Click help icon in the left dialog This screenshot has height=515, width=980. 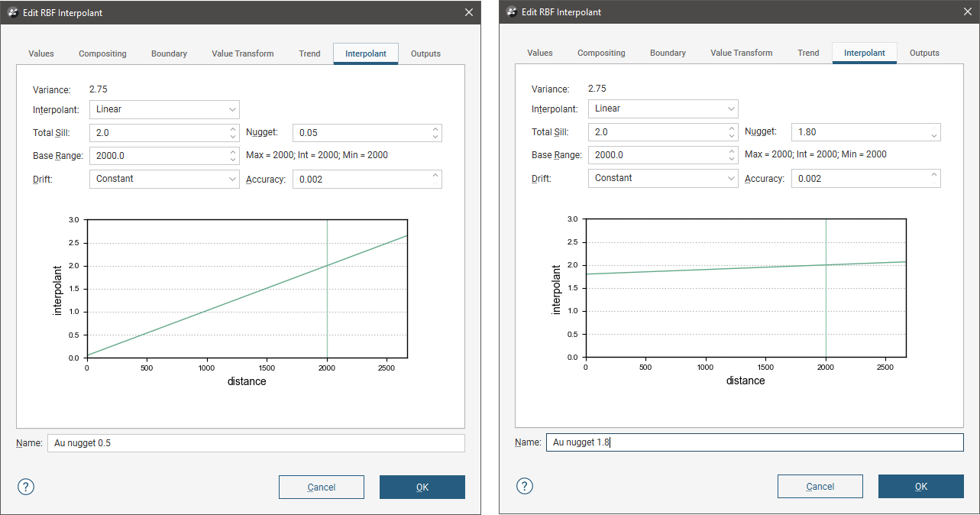click(26, 487)
